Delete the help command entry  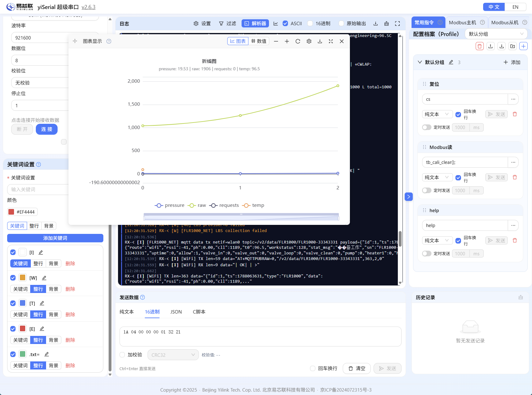(x=515, y=240)
